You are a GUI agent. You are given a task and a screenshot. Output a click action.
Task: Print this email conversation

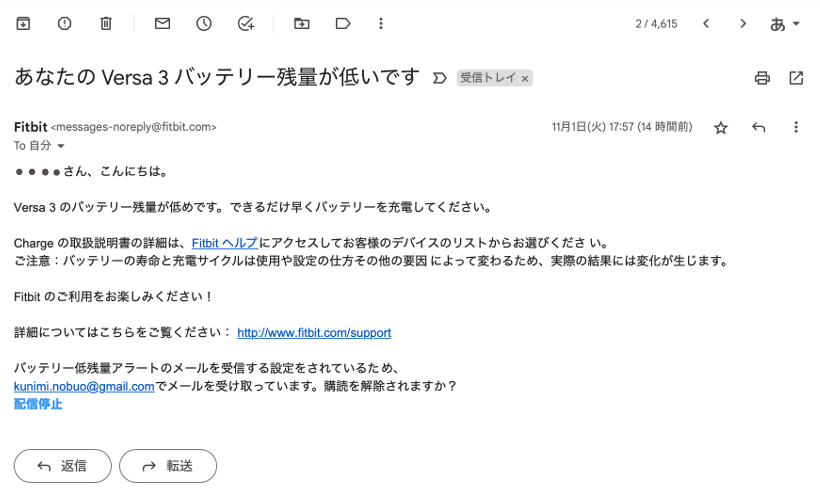[762, 78]
